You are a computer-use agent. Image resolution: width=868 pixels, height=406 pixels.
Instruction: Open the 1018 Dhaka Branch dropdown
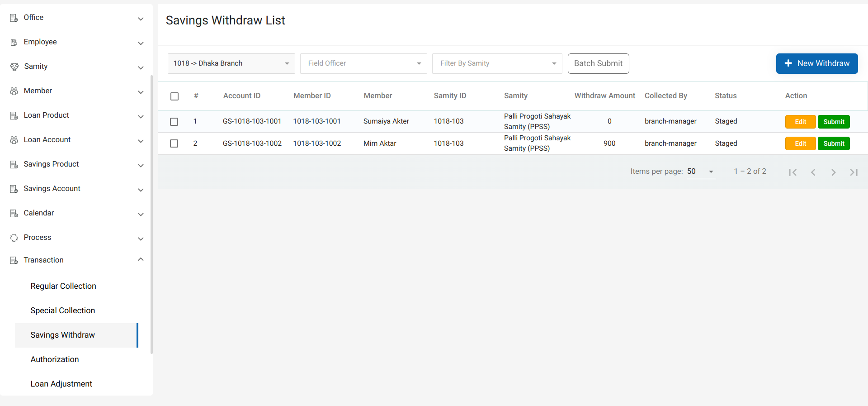pyautogui.click(x=231, y=63)
